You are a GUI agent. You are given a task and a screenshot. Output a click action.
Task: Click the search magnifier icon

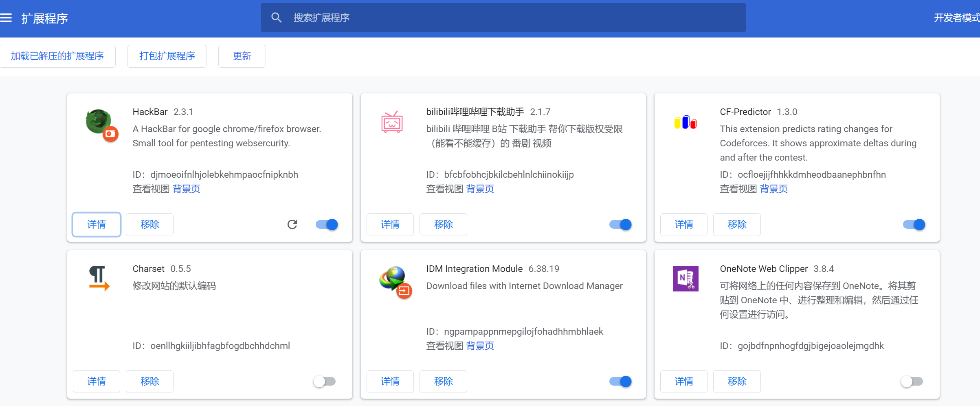[x=277, y=18]
